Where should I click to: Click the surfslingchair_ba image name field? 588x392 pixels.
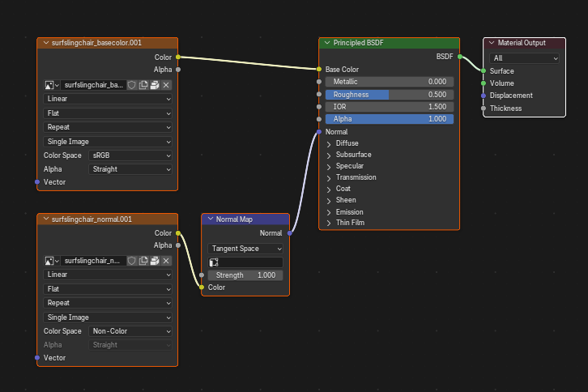click(93, 85)
